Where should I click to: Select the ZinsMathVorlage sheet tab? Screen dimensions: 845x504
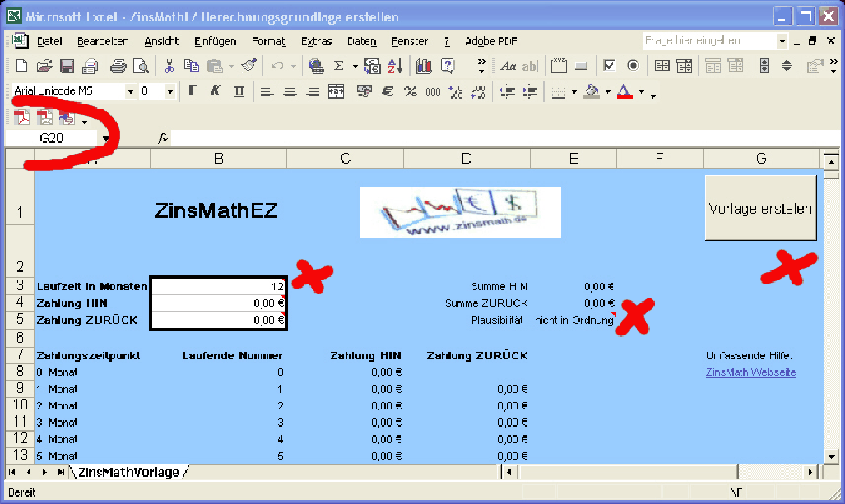click(x=128, y=472)
